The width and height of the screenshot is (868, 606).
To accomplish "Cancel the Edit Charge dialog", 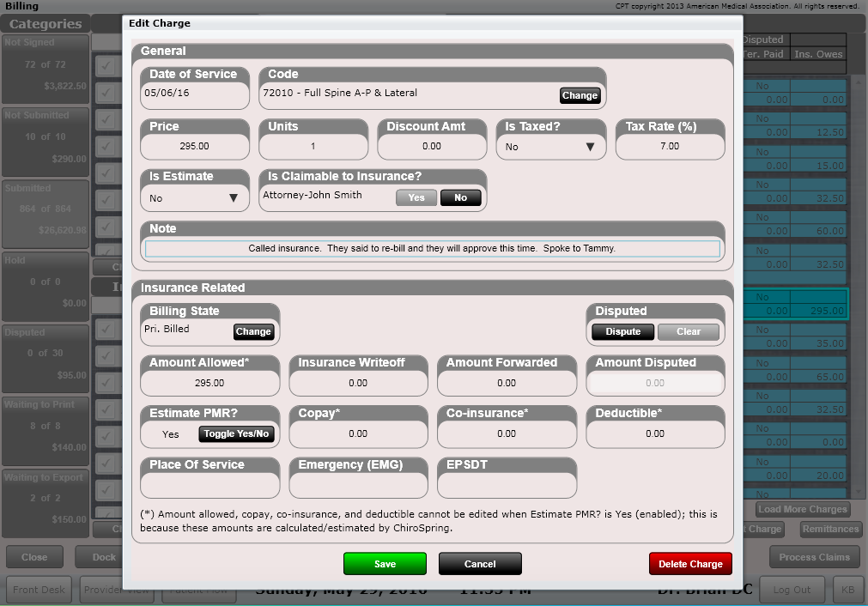I will click(480, 564).
